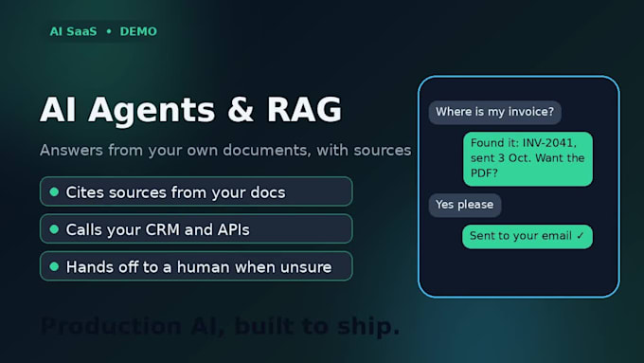Click the green dot beside "Hands off to a human"
644x363 pixels.
point(54,266)
